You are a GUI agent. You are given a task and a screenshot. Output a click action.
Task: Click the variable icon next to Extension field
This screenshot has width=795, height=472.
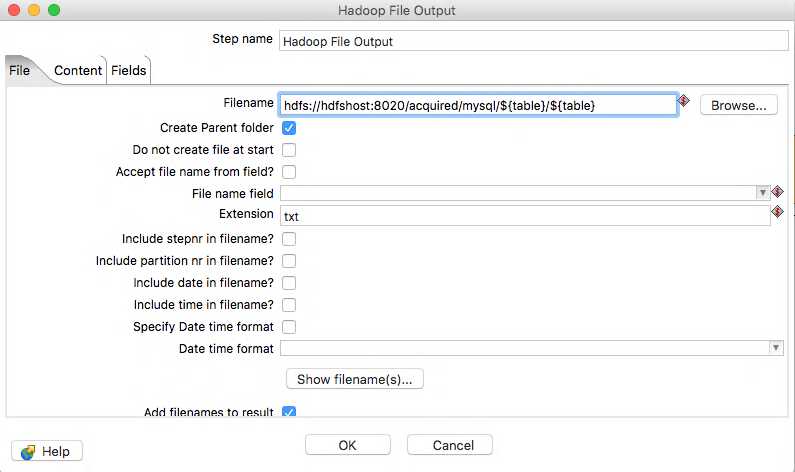point(777,211)
